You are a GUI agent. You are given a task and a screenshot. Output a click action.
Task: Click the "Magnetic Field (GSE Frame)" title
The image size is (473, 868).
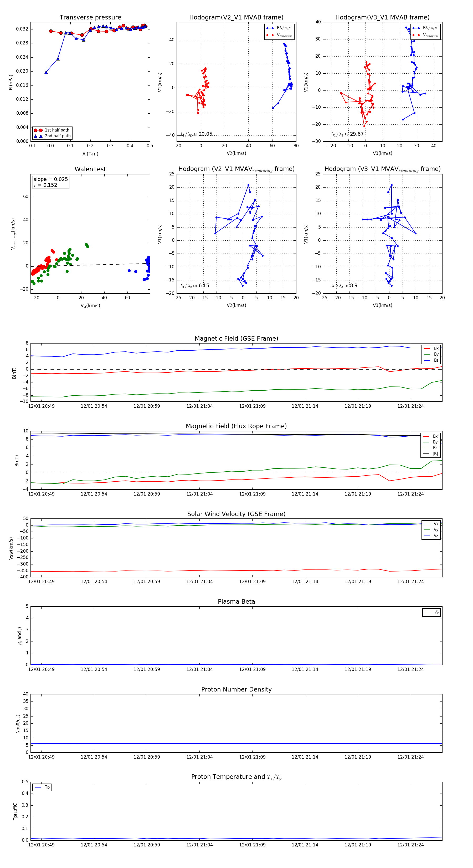(236, 339)
